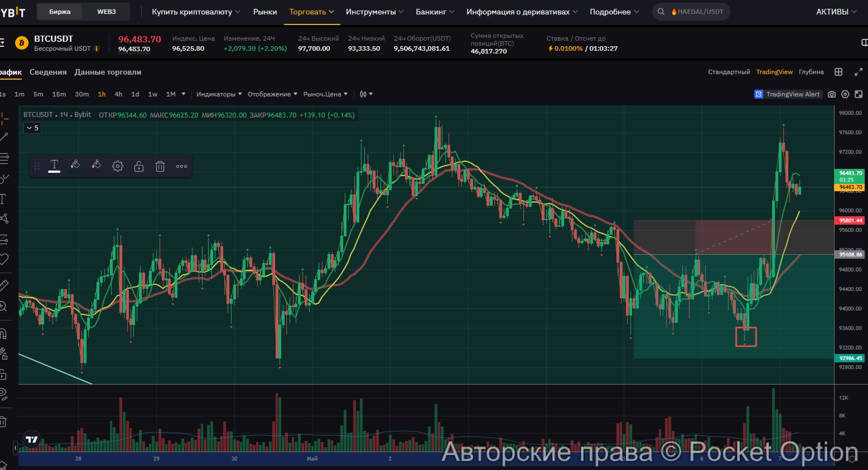Open the Рынки menu item
Image resolution: width=868 pixels, height=470 pixels.
[265, 12]
